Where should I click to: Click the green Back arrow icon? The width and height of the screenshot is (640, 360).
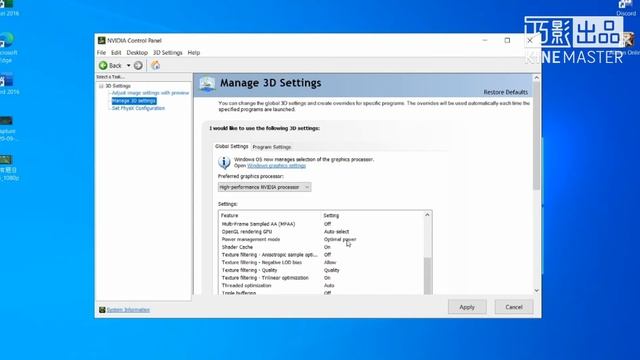click(103, 65)
